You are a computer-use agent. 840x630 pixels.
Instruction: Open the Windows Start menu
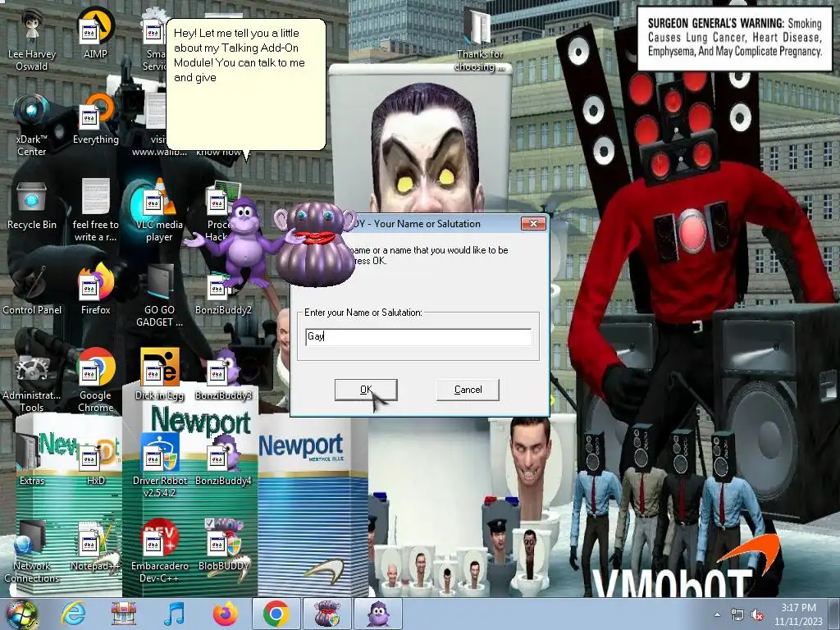(x=21, y=614)
